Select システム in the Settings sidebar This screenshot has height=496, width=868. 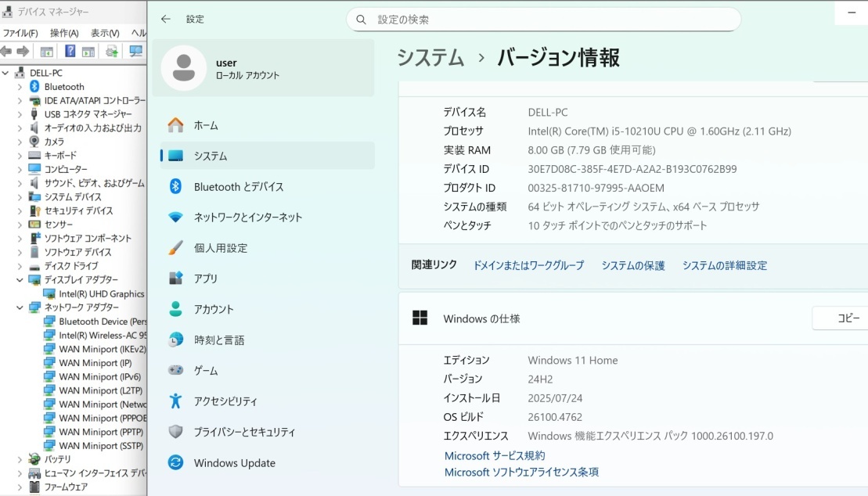[267, 156]
